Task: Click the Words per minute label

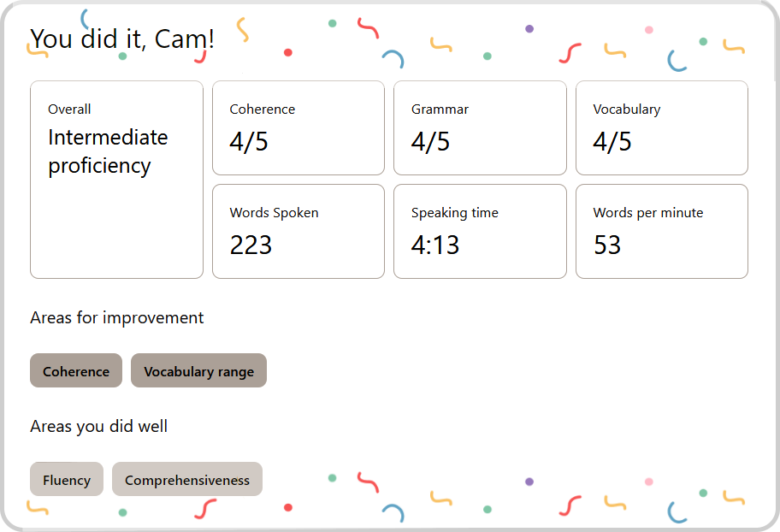Action: (648, 213)
